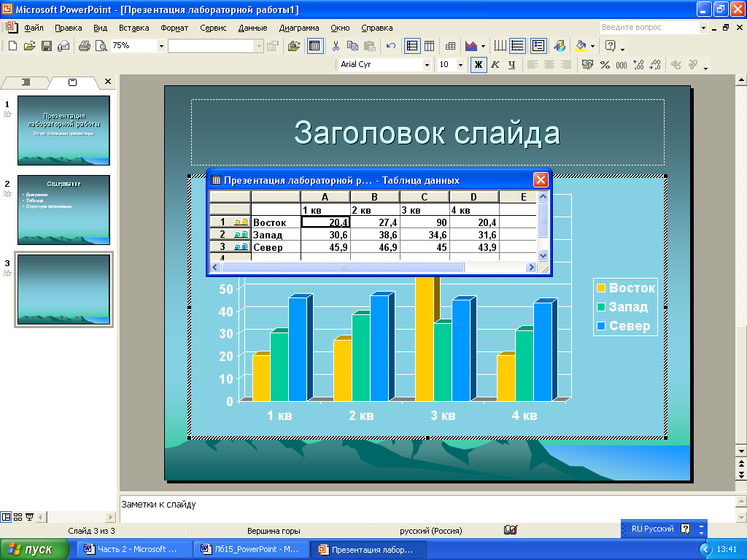Viewport: 747px width, 560px height.
Task: Click the Cut scissors icon
Action: [336, 46]
